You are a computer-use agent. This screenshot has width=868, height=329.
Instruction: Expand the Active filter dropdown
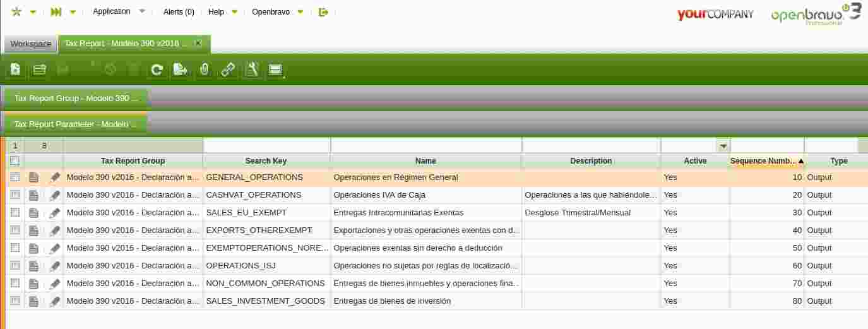723,146
